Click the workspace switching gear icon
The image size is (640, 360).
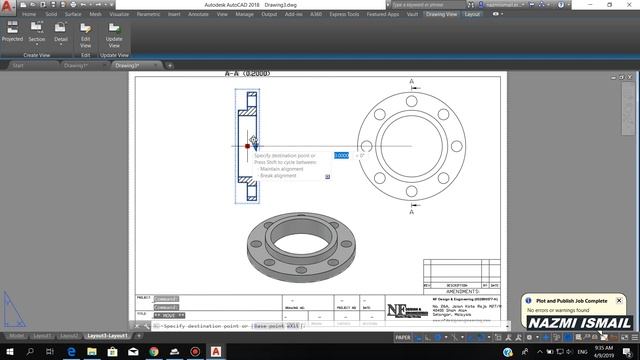529,338
